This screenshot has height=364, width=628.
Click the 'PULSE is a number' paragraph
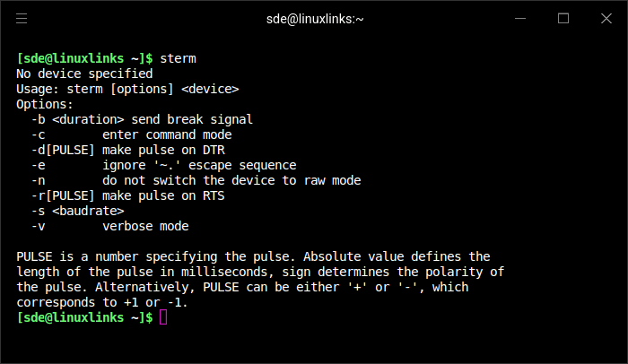point(260,279)
